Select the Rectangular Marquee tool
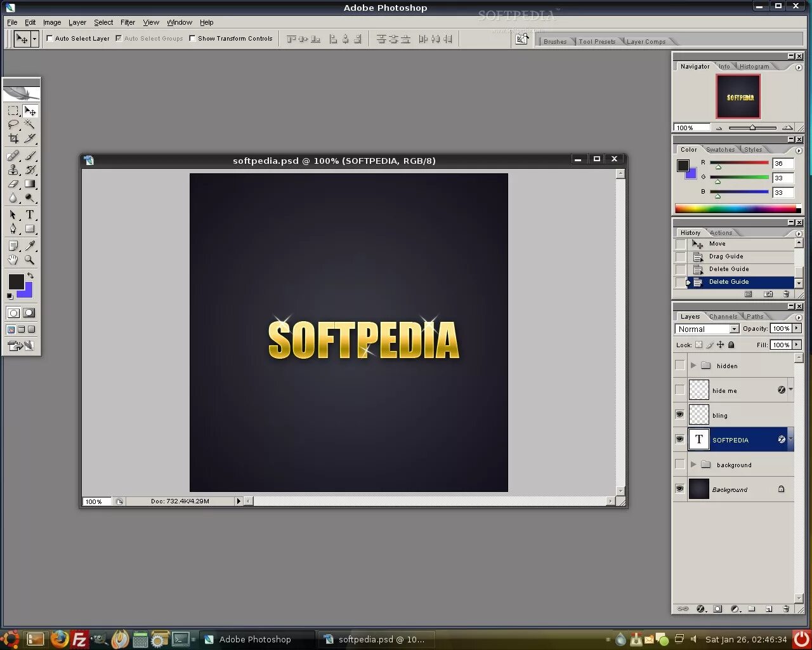This screenshot has height=650, width=812. click(x=13, y=111)
